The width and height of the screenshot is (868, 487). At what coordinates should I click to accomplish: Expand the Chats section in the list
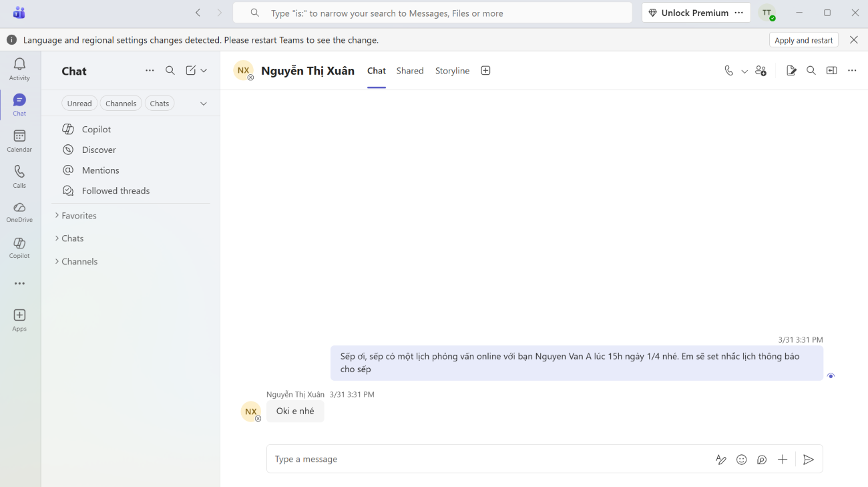click(x=69, y=238)
